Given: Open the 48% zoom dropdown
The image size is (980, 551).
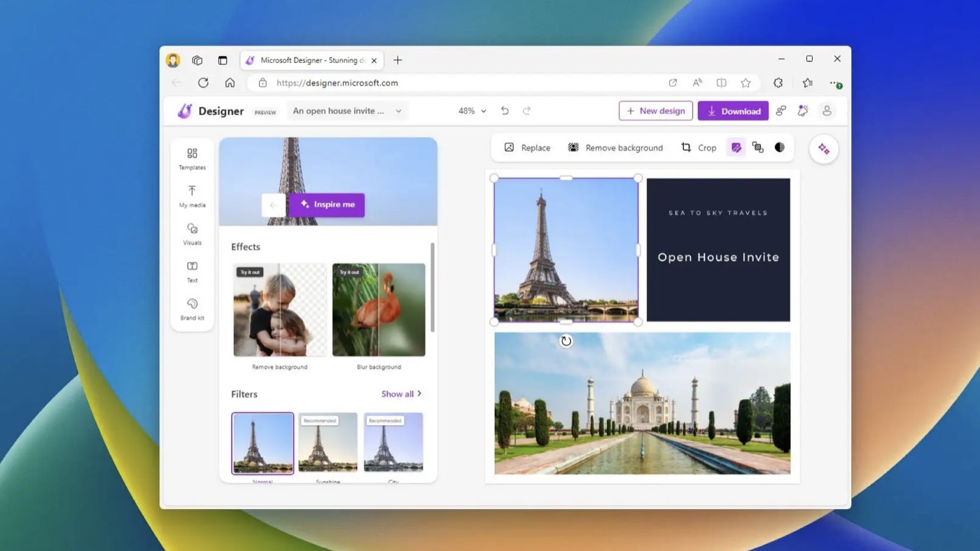Looking at the screenshot, I should pos(472,111).
